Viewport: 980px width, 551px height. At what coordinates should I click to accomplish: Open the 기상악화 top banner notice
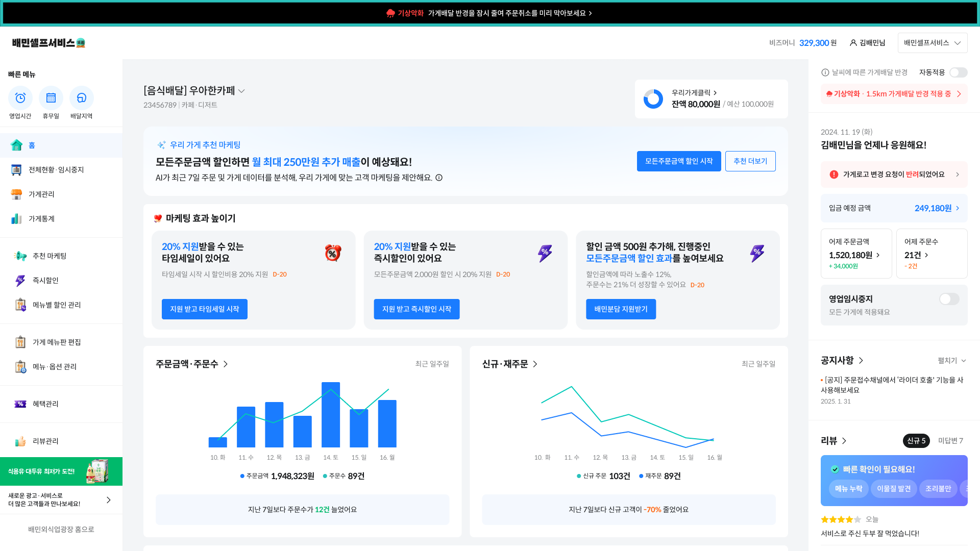(490, 13)
